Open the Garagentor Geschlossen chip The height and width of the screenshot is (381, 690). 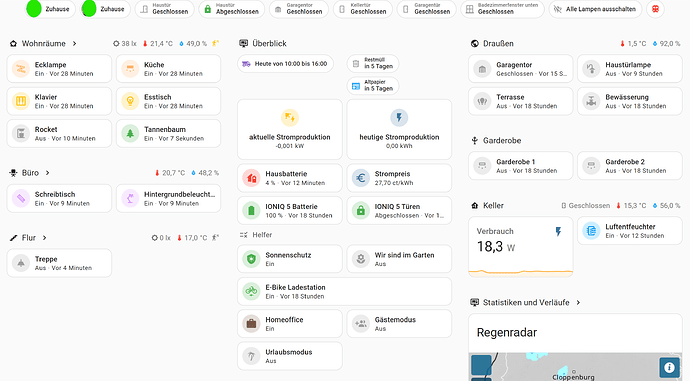coord(299,9)
